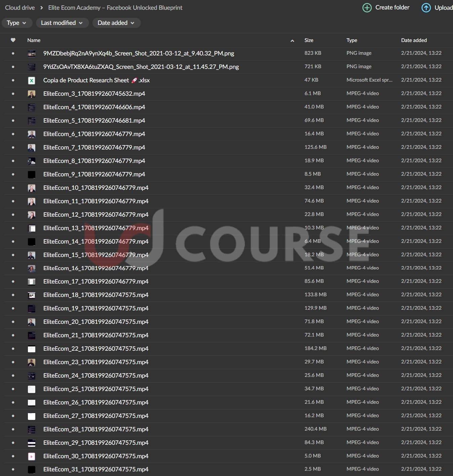Toggle favorite dot for EliteEcom_22 video
This screenshot has height=476, width=453.
[13, 349]
